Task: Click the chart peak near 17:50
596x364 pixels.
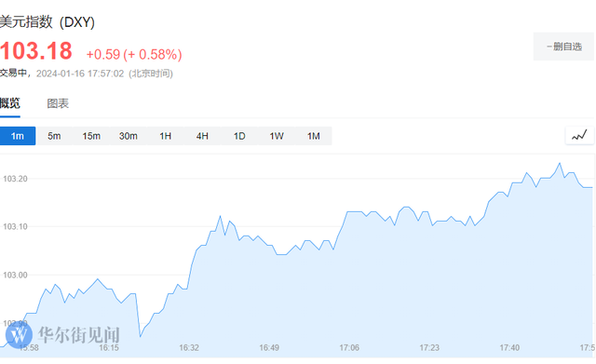Action: point(560,164)
